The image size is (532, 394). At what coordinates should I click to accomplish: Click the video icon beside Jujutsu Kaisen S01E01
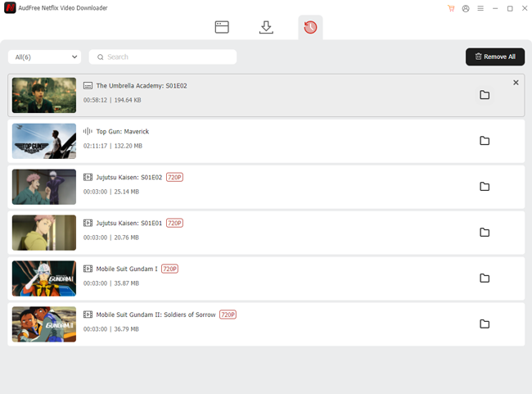click(88, 223)
